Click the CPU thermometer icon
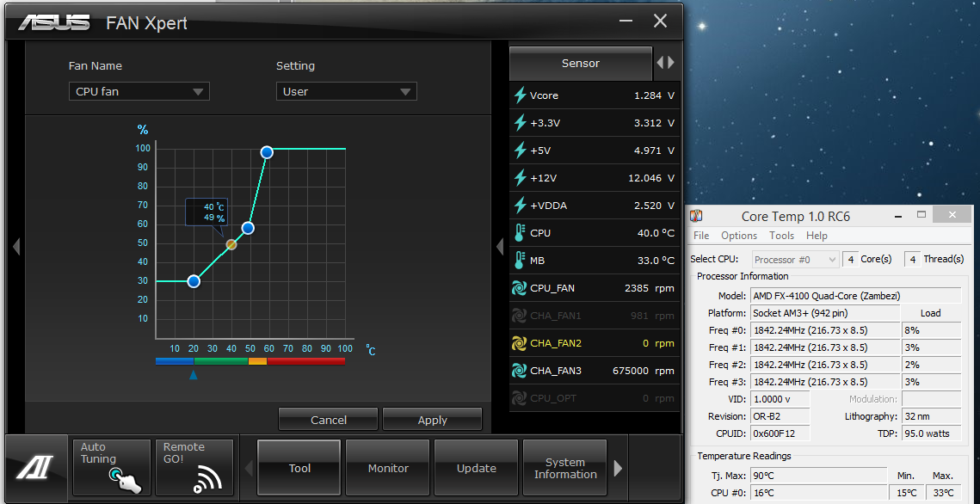Image resolution: width=980 pixels, height=504 pixels. pos(520,233)
